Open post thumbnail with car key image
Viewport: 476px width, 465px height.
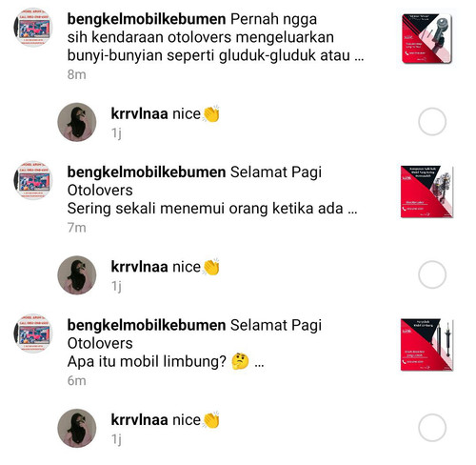point(426,39)
